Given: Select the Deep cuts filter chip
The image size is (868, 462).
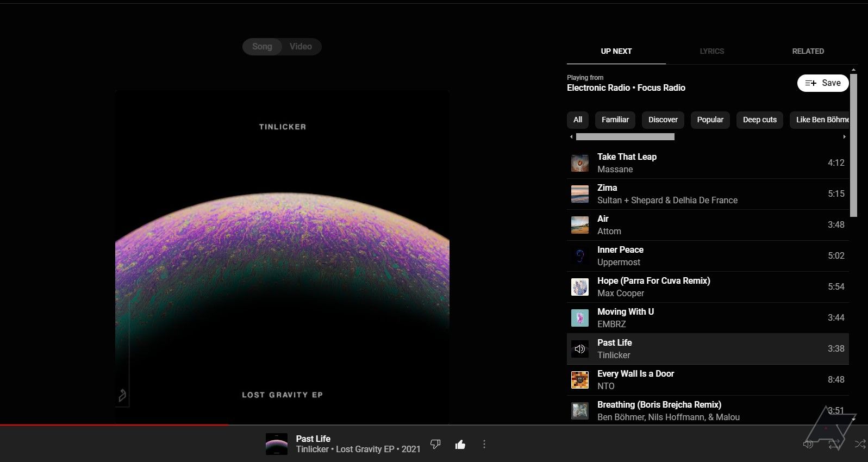Looking at the screenshot, I should [760, 120].
